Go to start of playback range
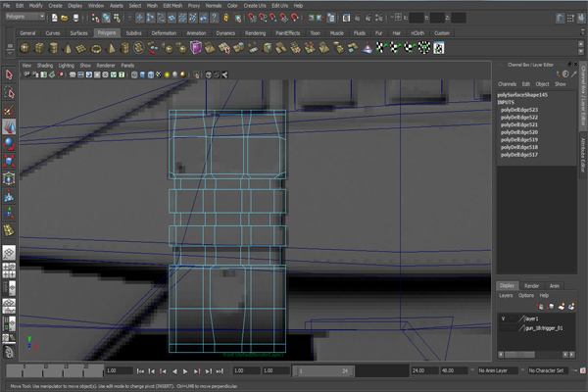The width and height of the screenshot is (588, 392). tap(140, 371)
